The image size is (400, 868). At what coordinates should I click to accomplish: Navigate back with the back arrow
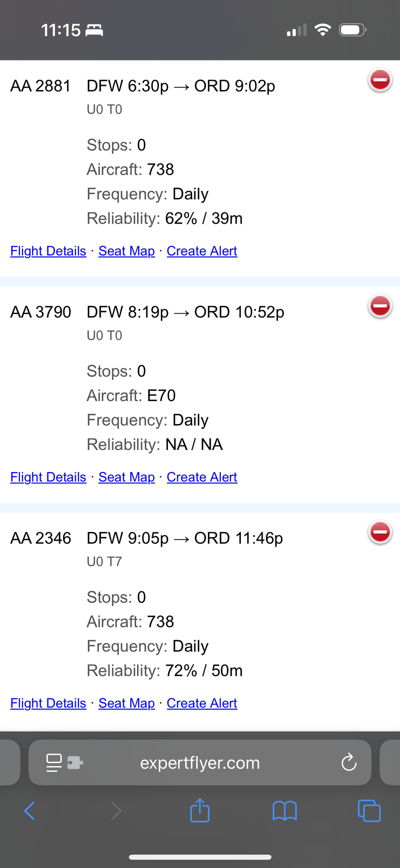pyautogui.click(x=29, y=810)
